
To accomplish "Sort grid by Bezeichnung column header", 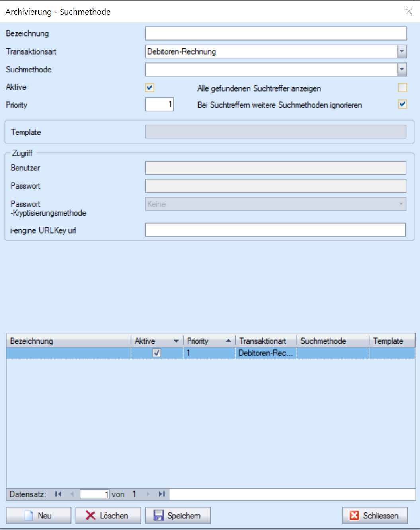I will pyautogui.click(x=68, y=341).
